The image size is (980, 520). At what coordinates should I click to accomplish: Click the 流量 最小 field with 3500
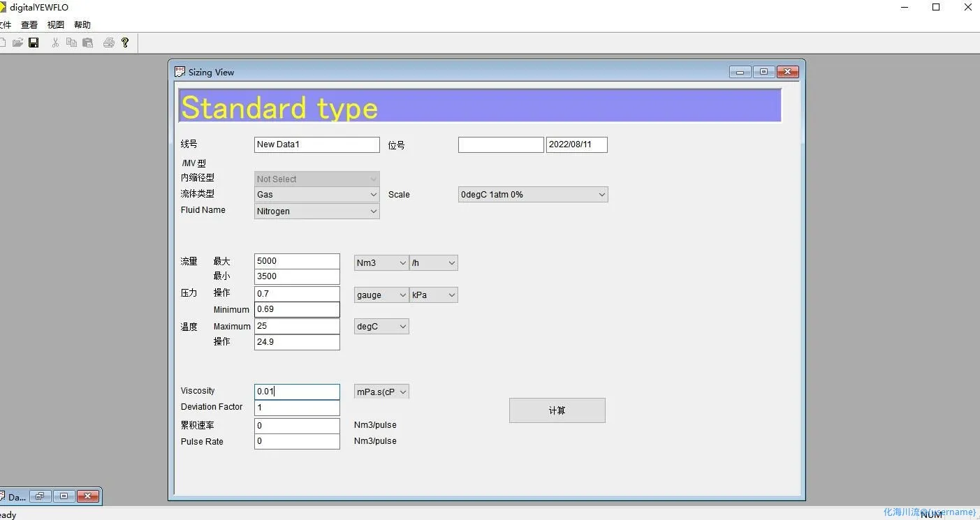tap(297, 276)
